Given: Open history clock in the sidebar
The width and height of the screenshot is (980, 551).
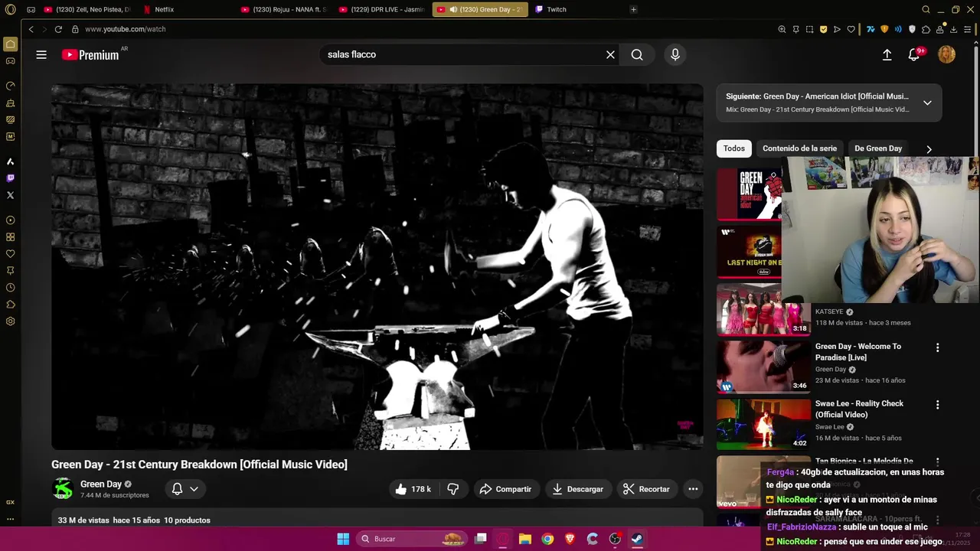Looking at the screenshot, I should [10, 288].
